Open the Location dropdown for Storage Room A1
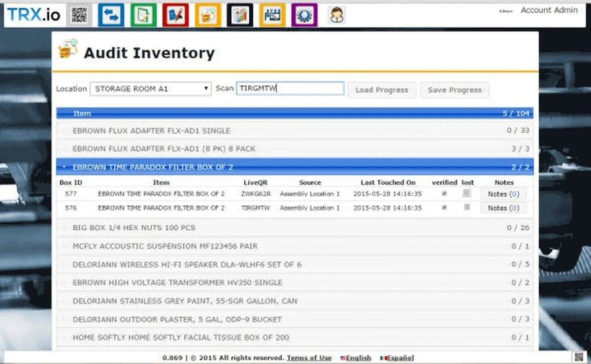Viewport: 591px width, 364px height. point(205,89)
